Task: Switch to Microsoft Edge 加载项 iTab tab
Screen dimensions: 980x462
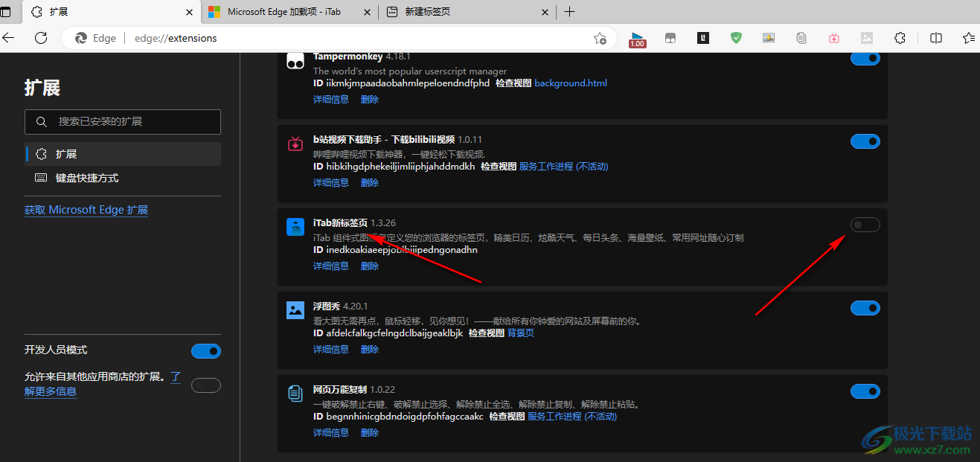Action: tap(289, 12)
